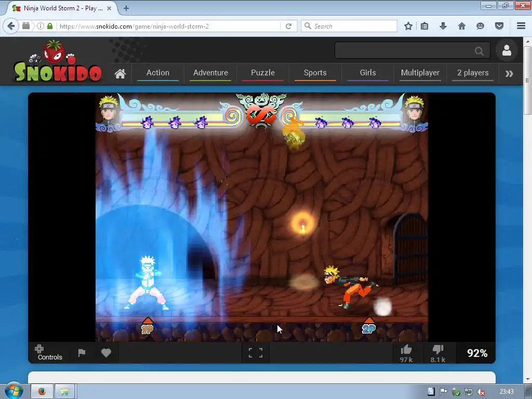Report the game with the flag icon
The width and height of the screenshot is (532, 399).
coord(82,353)
